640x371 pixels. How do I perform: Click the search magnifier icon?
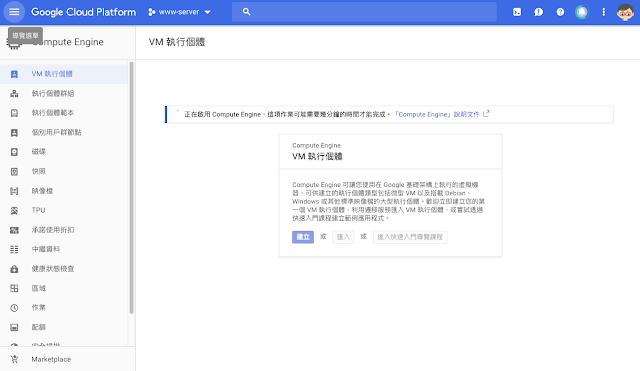pyautogui.click(x=246, y=12)
